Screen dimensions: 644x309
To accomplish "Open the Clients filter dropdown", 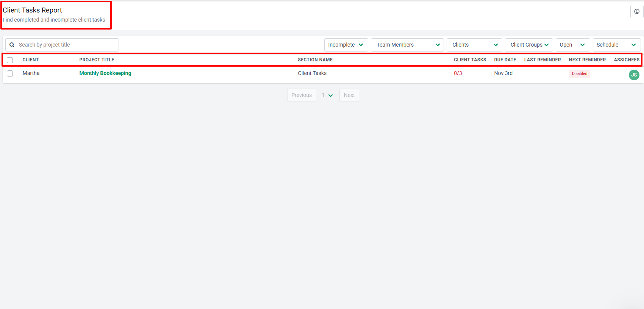I will [x=474, y=45].
